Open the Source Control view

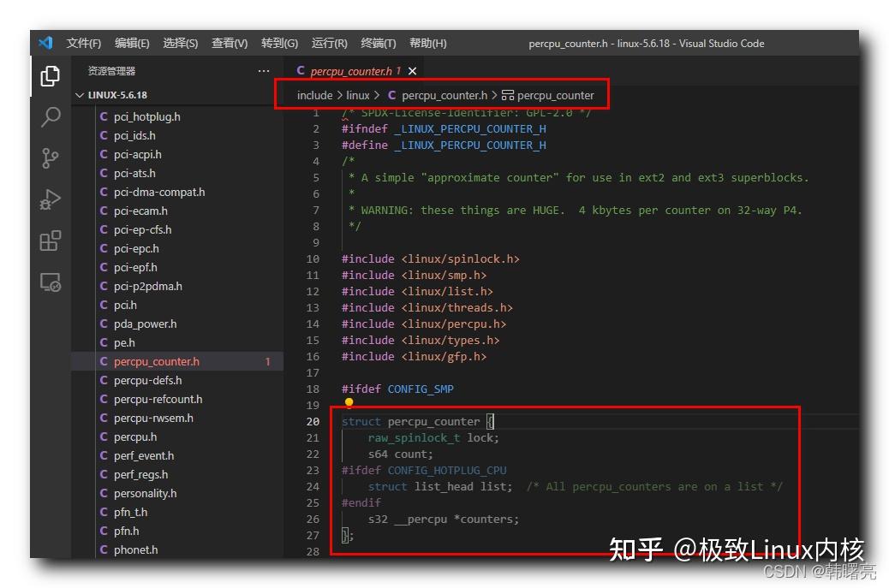point(49,157)
